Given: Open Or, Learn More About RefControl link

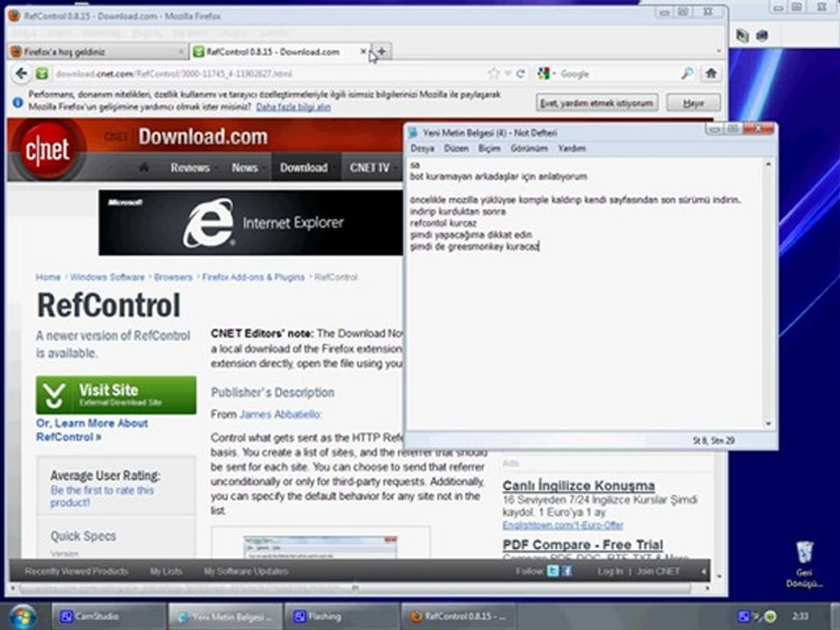Looking at the screenshot, I should (x=92, y=430).
